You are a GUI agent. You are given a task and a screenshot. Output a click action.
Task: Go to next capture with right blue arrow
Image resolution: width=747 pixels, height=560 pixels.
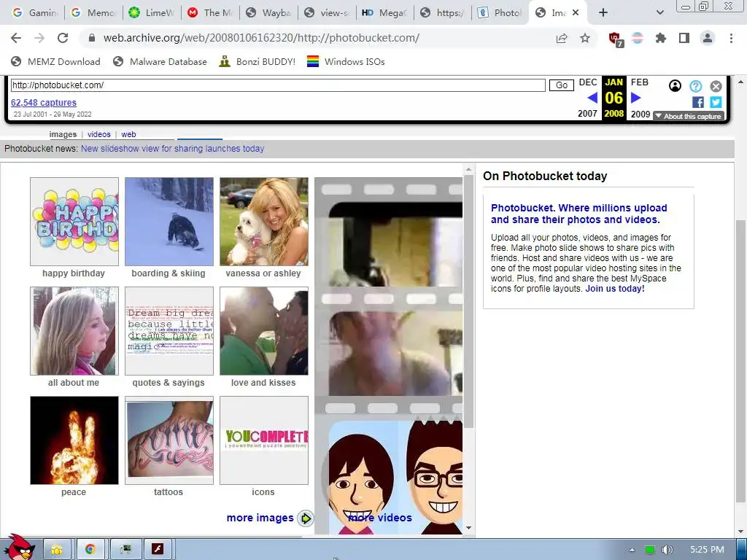pyautogui.click(x=635, y=98)
